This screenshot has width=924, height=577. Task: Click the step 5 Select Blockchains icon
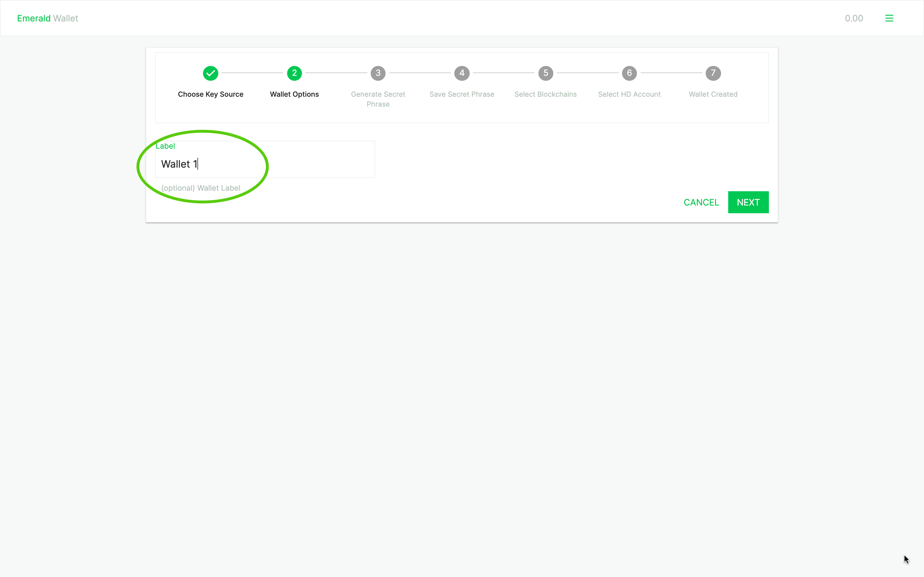(x=546, y=73)
